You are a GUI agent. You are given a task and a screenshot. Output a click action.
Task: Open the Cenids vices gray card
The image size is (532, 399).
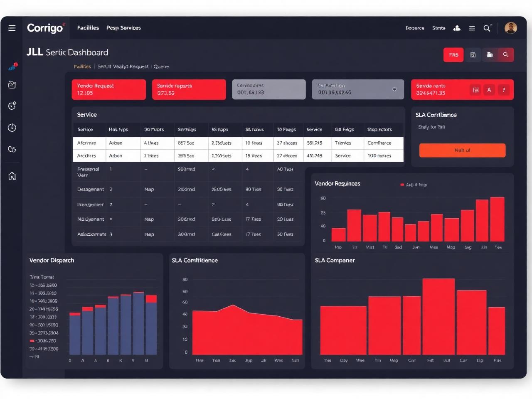pyautogui.click(x=269, y=89)
